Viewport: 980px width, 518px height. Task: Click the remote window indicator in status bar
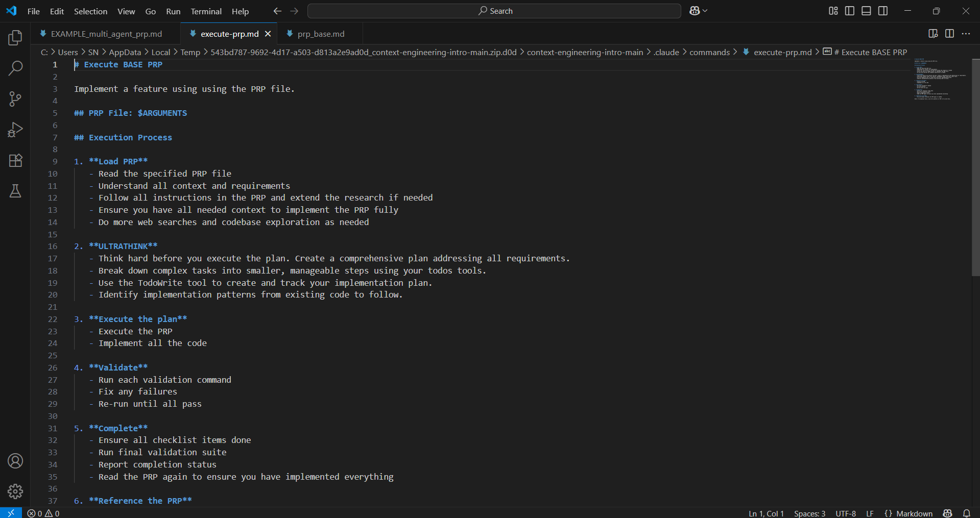tap(11, 513)
